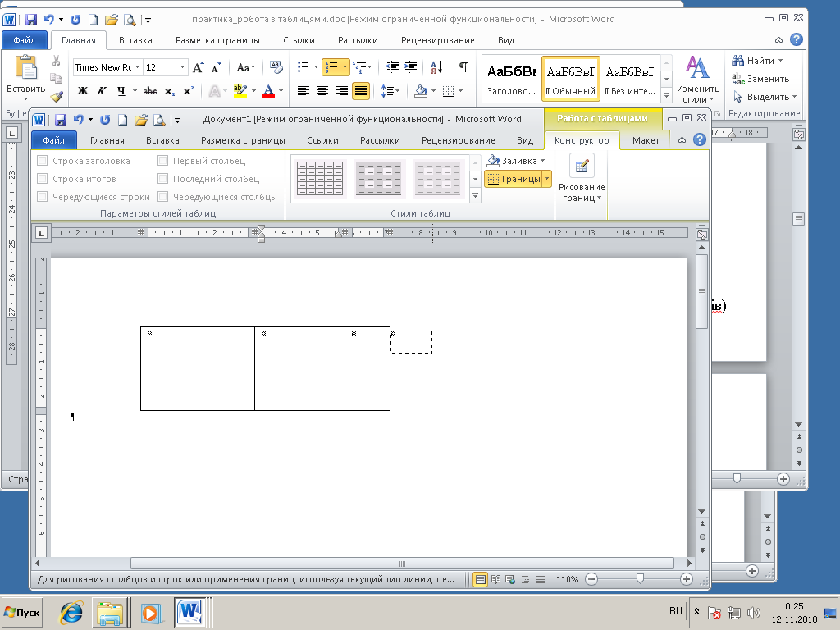Sort text in back Word window
Viewport: 840px width, 630px height.
436,67
